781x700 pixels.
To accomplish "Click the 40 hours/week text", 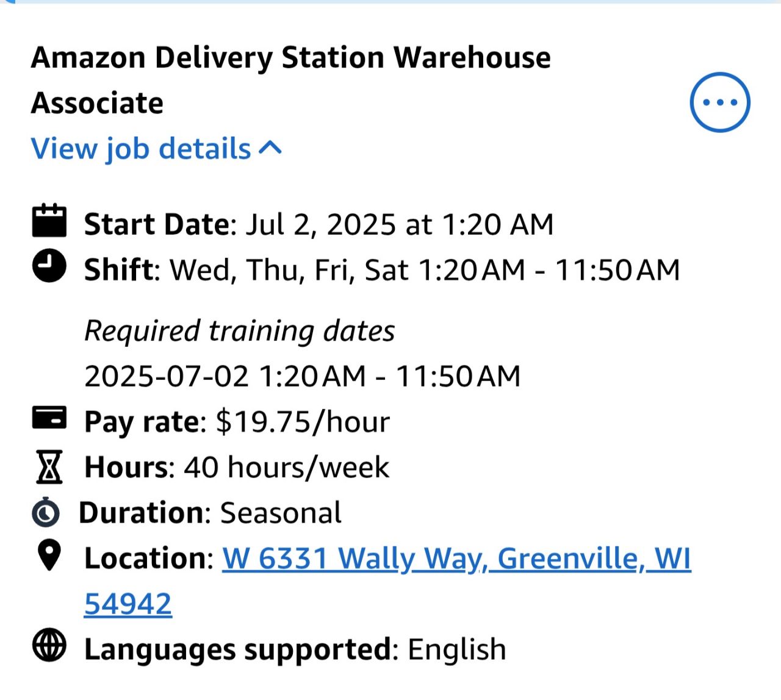I will [286, 468].
